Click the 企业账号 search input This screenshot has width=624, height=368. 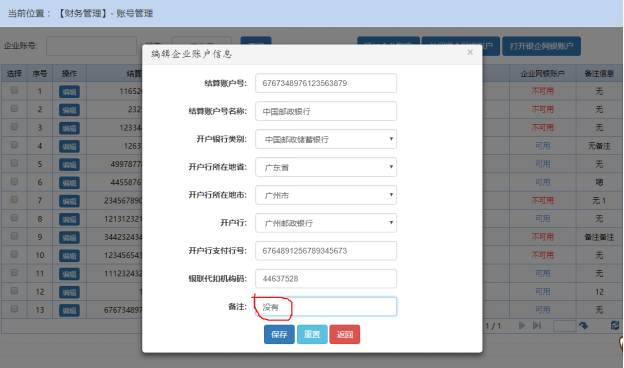[x=91, y=46]
